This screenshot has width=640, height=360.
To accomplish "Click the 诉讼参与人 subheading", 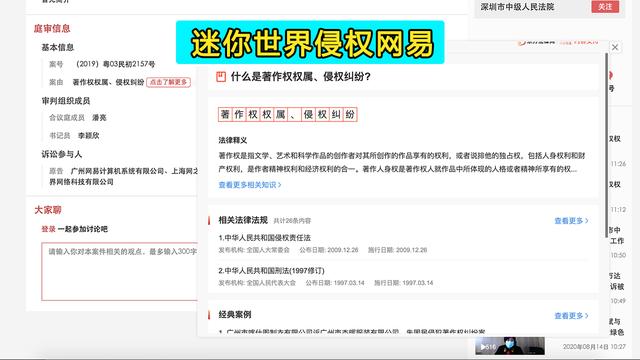I will click(x=62, y=154).
